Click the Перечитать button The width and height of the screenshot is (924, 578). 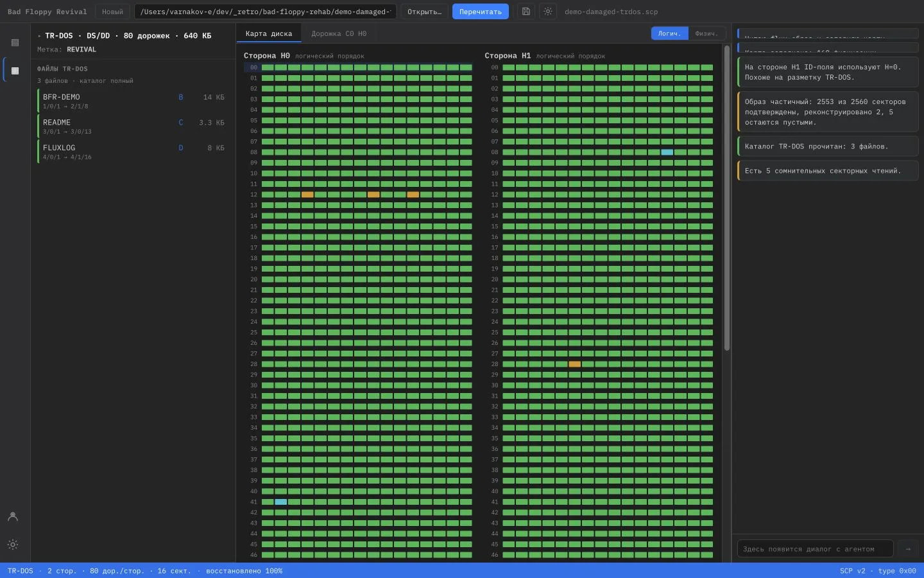(x=481, y=12)
